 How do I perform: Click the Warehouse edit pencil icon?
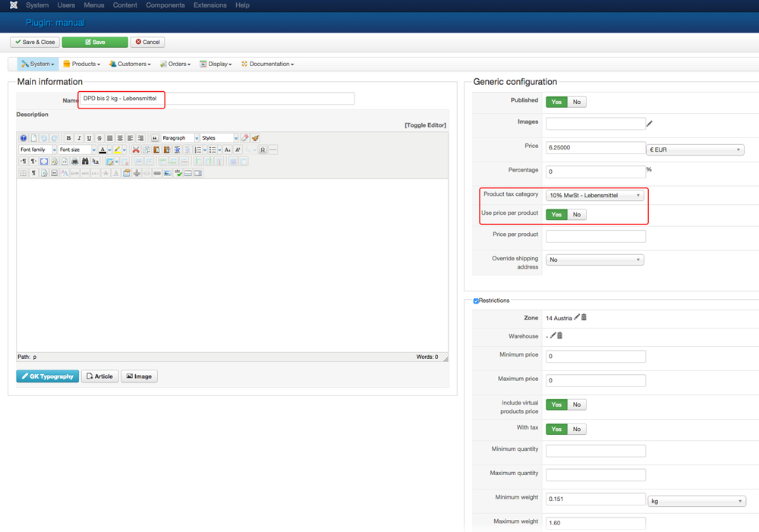click(x=553, y=335)
